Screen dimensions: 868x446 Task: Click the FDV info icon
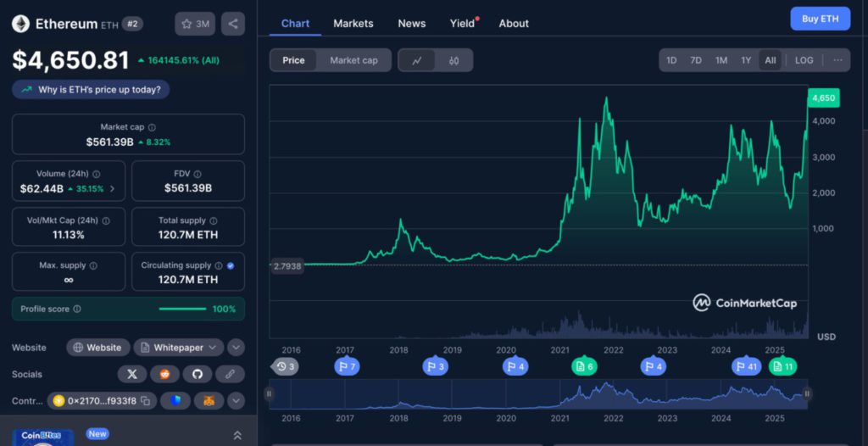tap(198, 174)
